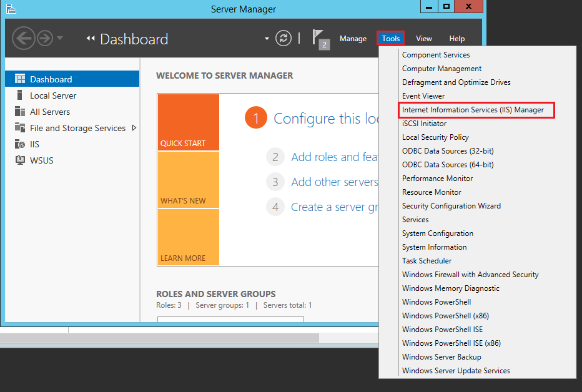Screen dimensions: 582x392
Task: Expand the File and Storage Services arrow
Action: tap(134, 128)
